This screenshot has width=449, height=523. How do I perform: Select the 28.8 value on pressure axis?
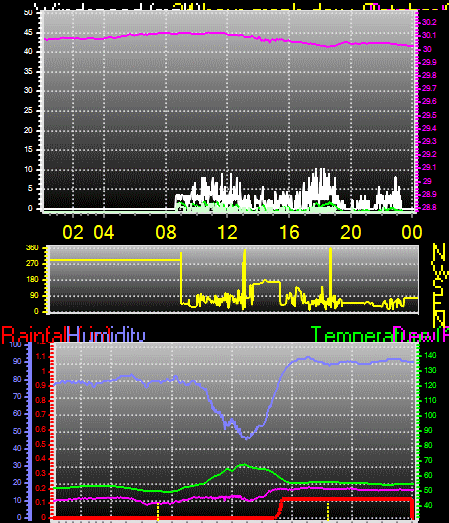[x=429, y=207]
